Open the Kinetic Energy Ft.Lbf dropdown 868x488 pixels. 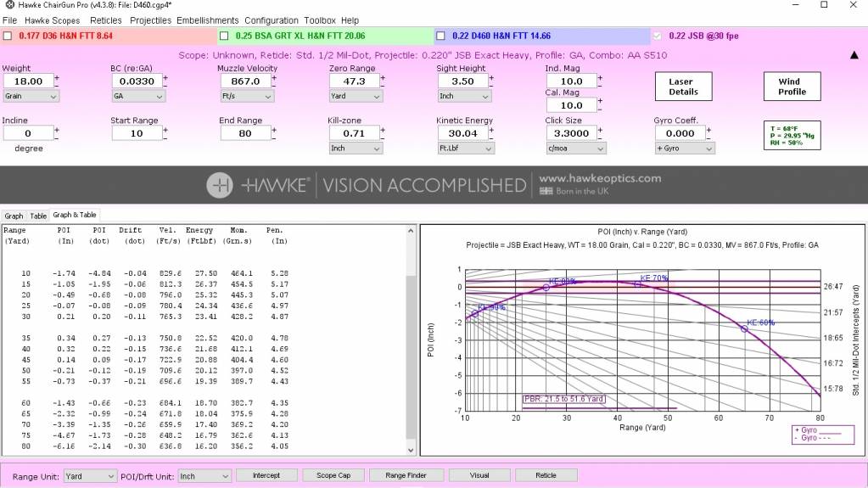(465, 149)
